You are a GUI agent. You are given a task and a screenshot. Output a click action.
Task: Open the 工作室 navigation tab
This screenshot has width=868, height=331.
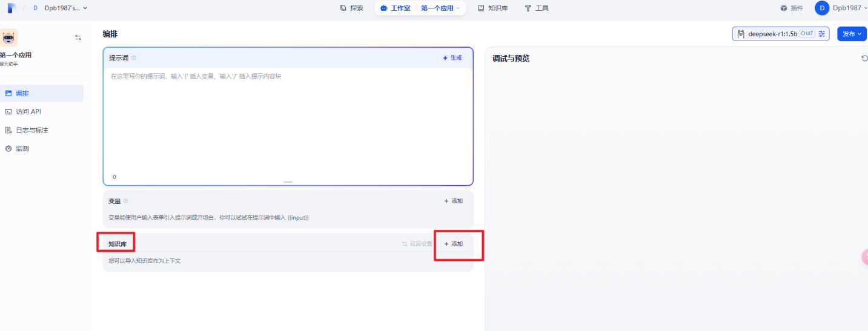point(395,8)
